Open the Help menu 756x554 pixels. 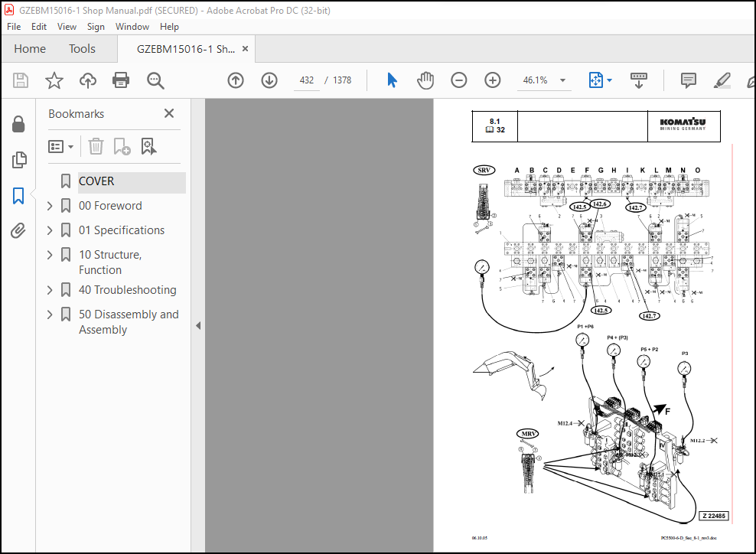coord(169,27)
